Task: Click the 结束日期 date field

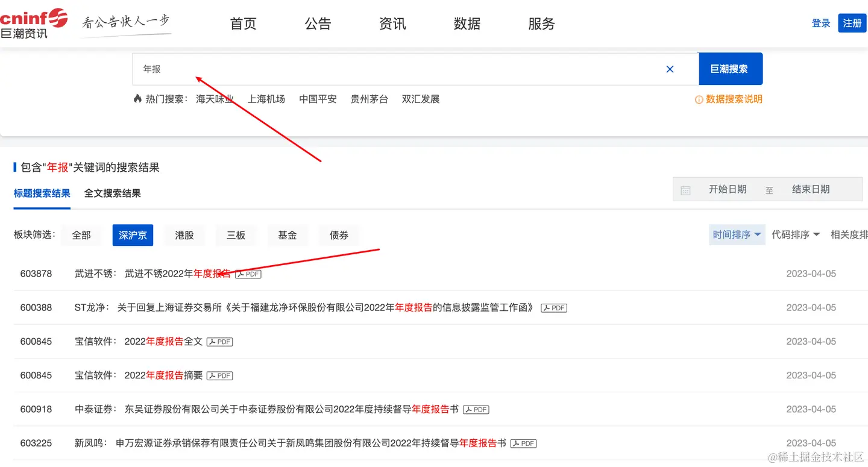Action: pyautogui.click(x=811, y=189)
